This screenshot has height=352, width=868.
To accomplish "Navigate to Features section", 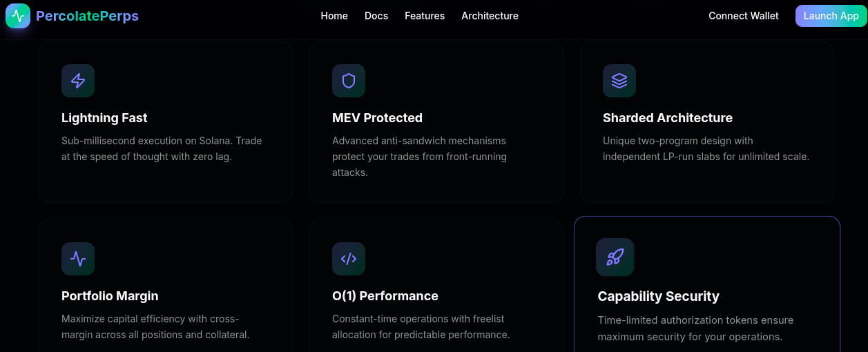I will pyautogui.click(x=425, y=16).
